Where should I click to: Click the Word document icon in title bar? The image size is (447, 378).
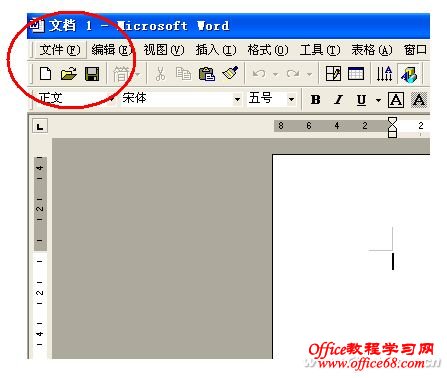pos(36,25)
